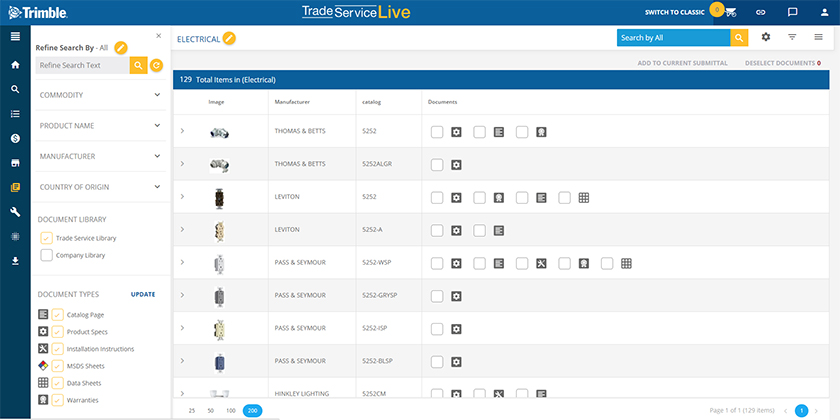
Task: Open Installation Instructions icon for 5252-WSP
Action: pos(541,263)
